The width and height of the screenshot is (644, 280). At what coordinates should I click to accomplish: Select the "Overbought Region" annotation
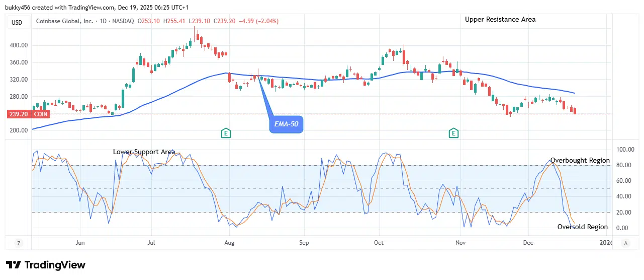580,161
